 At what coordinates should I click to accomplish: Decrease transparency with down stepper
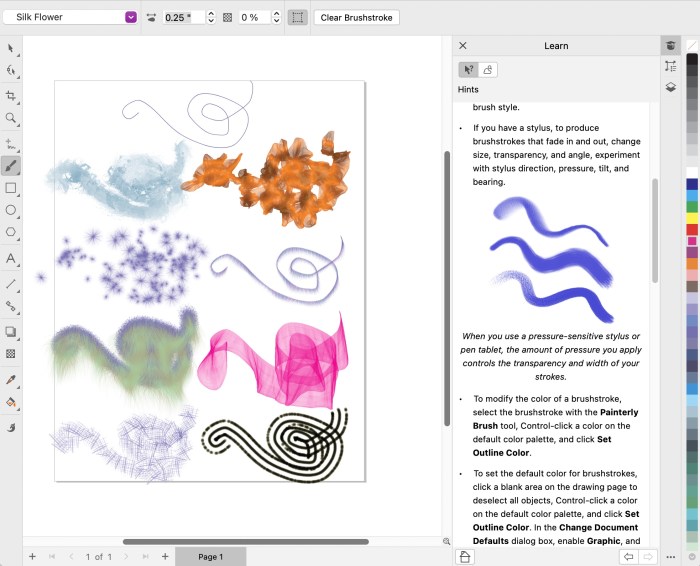277,21
